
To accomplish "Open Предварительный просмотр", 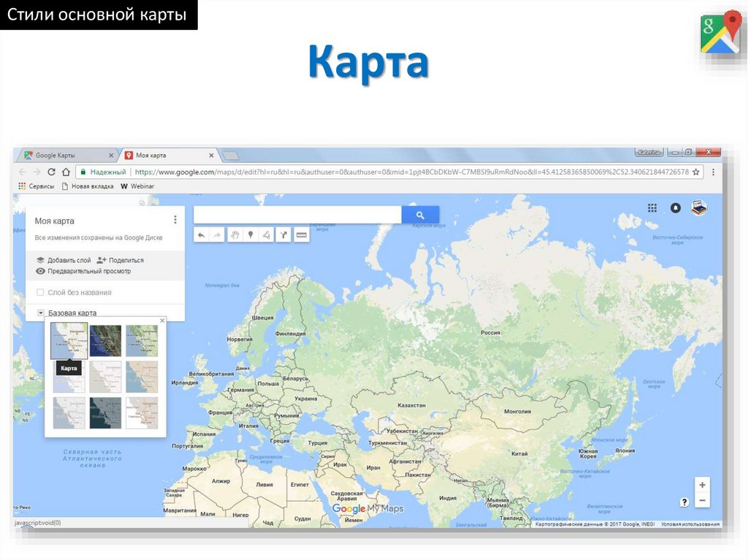I will (83, 272).
